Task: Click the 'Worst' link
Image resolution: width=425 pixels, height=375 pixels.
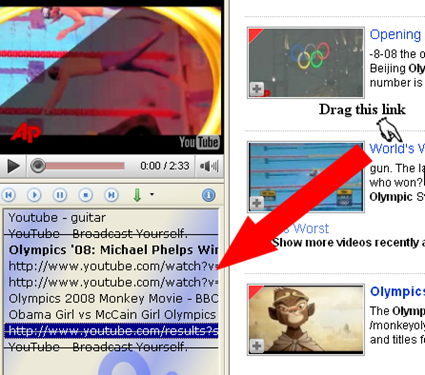Action: coord(311,229)
